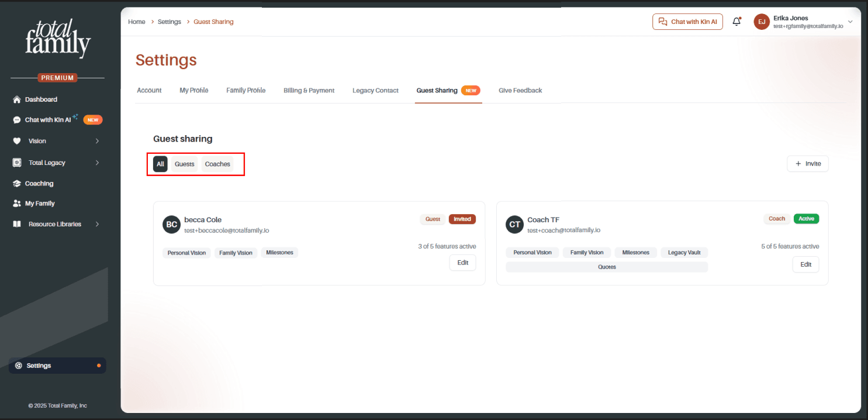Click the plus icon on Invite button

[x=798, y=164]
